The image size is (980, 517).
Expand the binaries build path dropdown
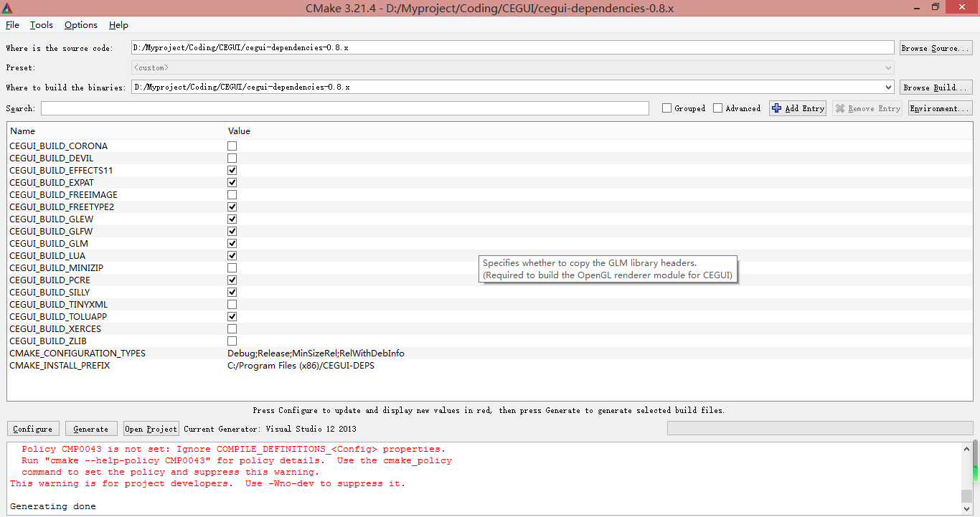pos(889,86)
